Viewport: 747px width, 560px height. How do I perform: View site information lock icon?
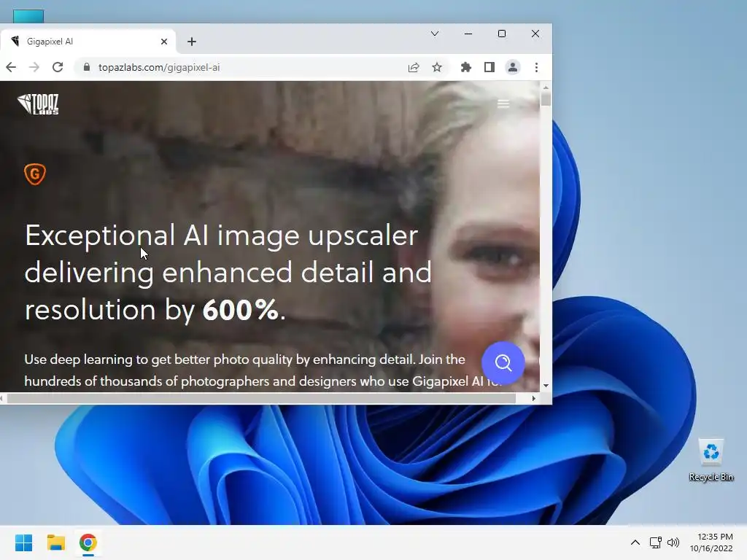86,67
